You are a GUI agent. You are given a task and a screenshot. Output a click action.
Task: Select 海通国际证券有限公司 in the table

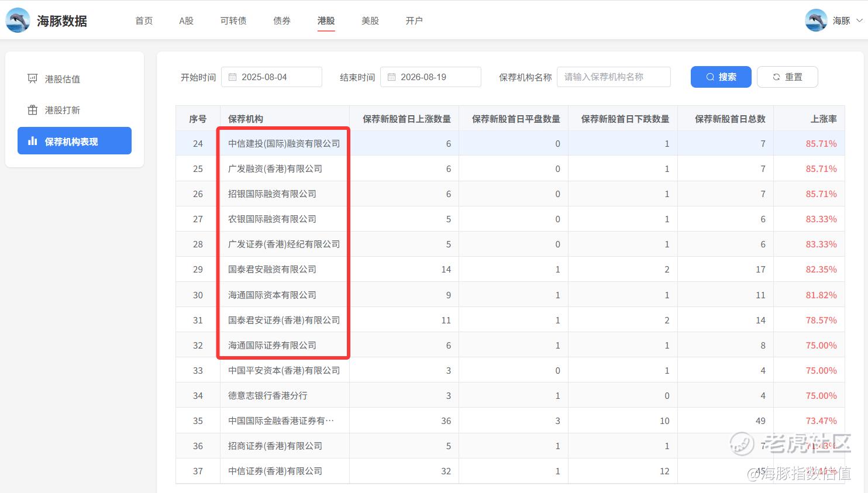272,346
